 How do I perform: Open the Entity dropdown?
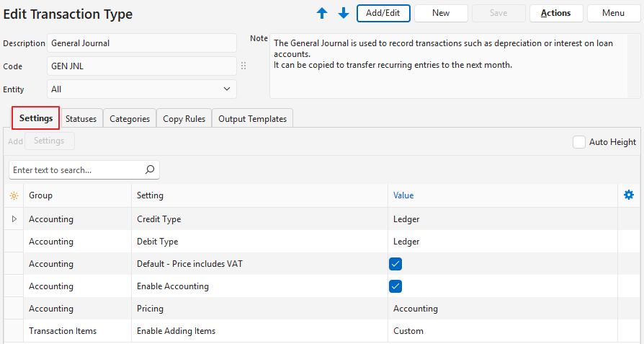click(x=141, y=89)
